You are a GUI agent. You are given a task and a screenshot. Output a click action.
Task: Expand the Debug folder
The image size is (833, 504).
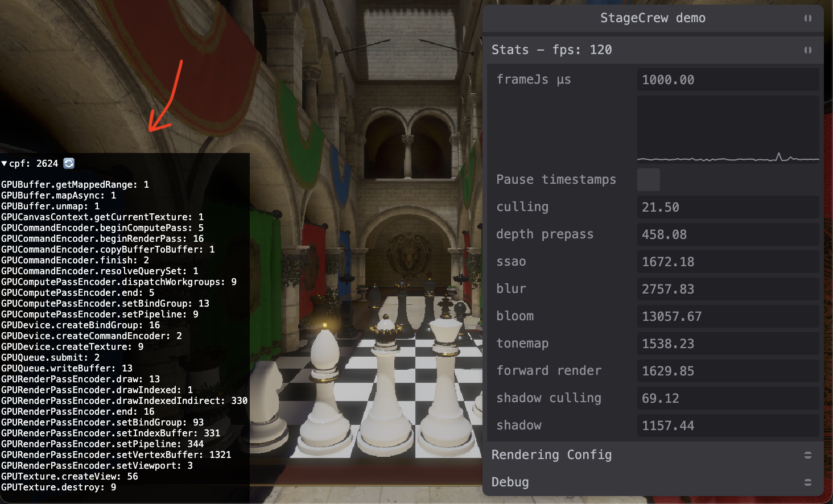click(807, 482)
